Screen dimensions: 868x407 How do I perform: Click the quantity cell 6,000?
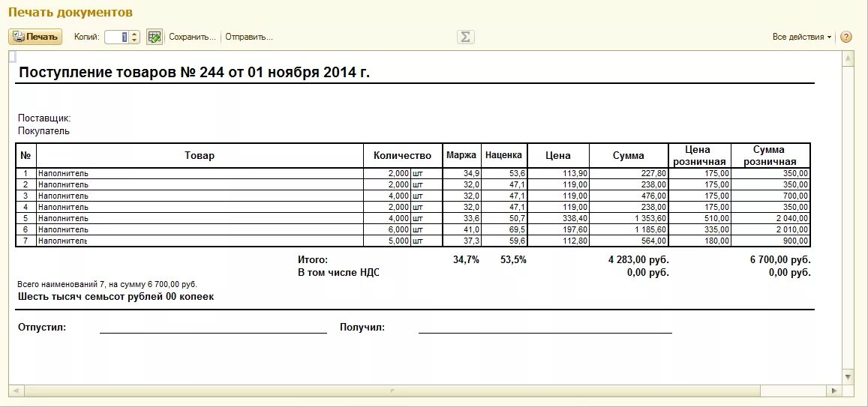tap(387, 229)
